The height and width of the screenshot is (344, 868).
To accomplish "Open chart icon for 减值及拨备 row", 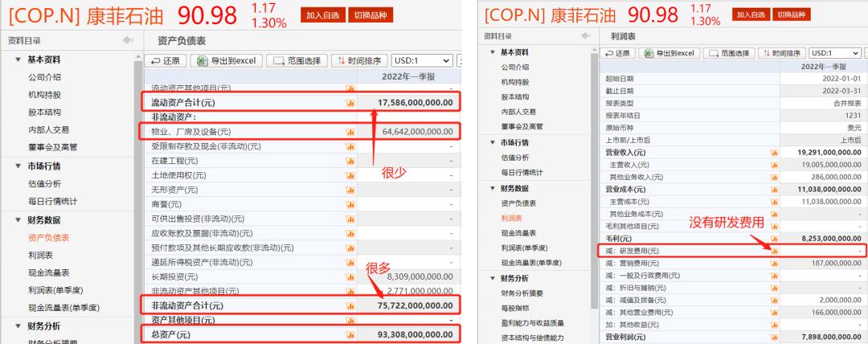I will click(x=774, y=300).
